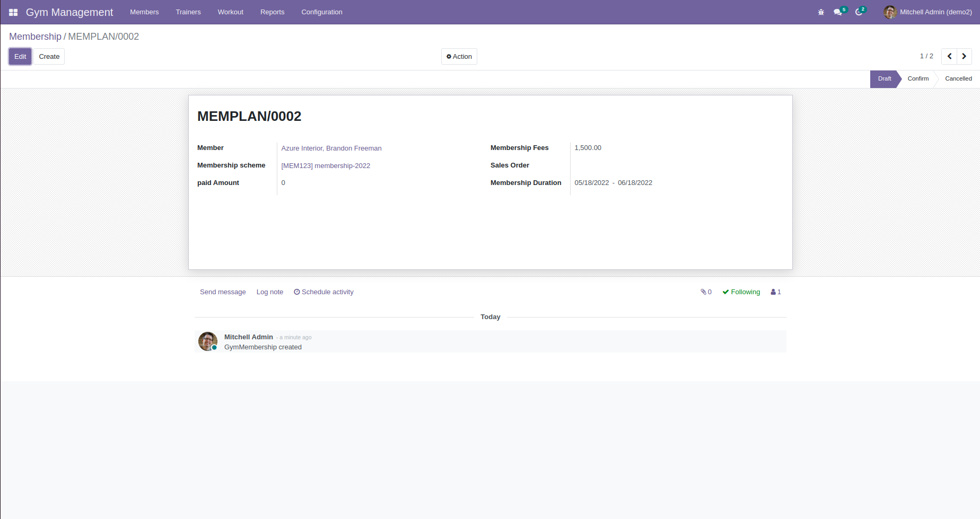
Task: Click Schedule activity in chatter
Action: coord(323,292)
